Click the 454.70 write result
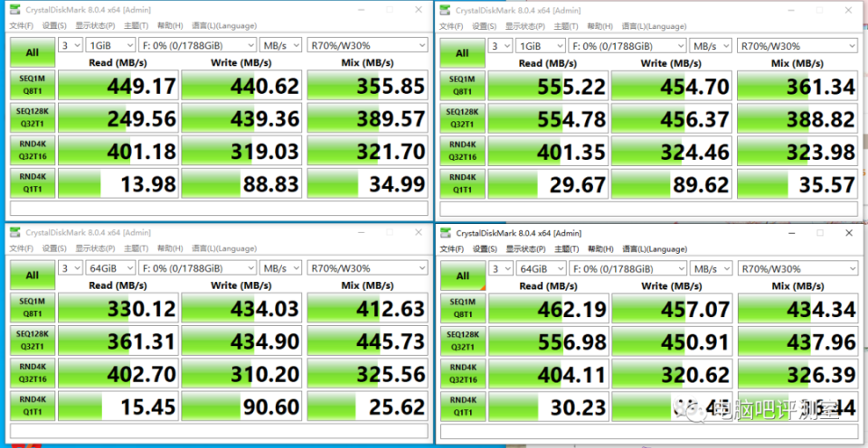The image size is (868, 448). pyautogui.click(x=672, y=86)
